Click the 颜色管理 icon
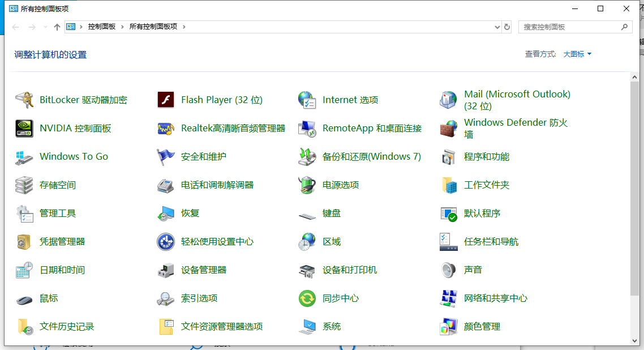644x350 pixels. 449,327
